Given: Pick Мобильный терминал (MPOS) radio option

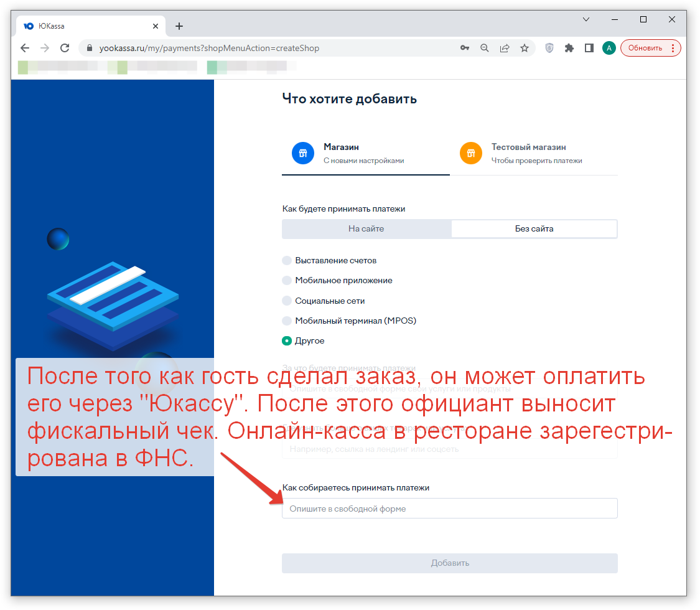Looking at the screenshot, I should (x=287, y=321).
